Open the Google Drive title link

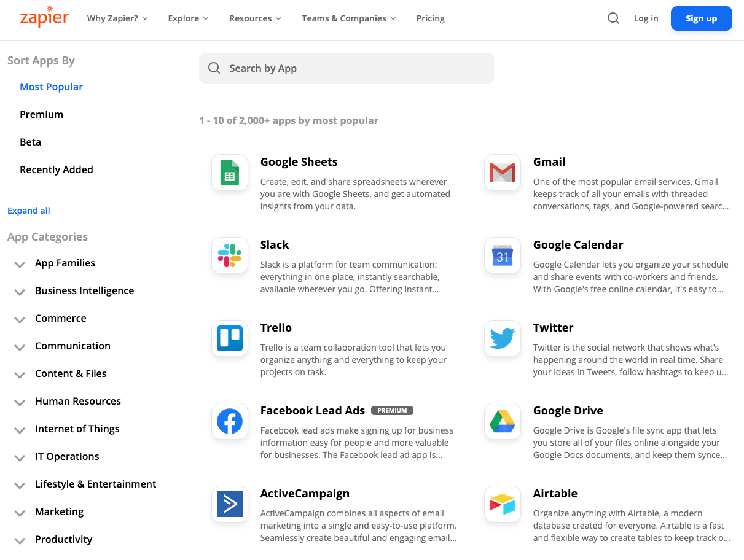click(x=568, y=411)
